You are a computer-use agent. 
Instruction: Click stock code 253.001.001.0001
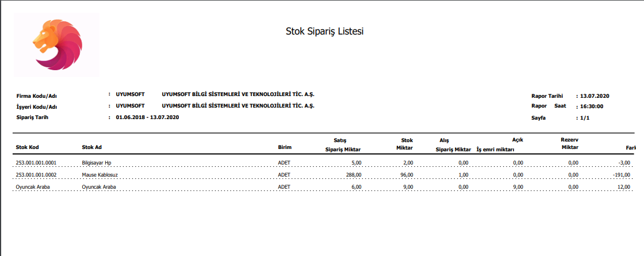(37, 162)
